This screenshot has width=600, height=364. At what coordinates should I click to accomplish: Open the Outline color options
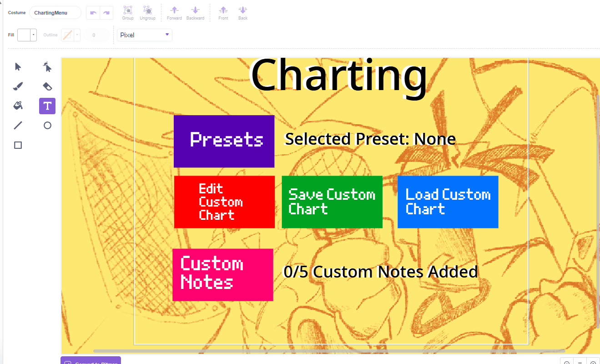(x=78, y=35)
